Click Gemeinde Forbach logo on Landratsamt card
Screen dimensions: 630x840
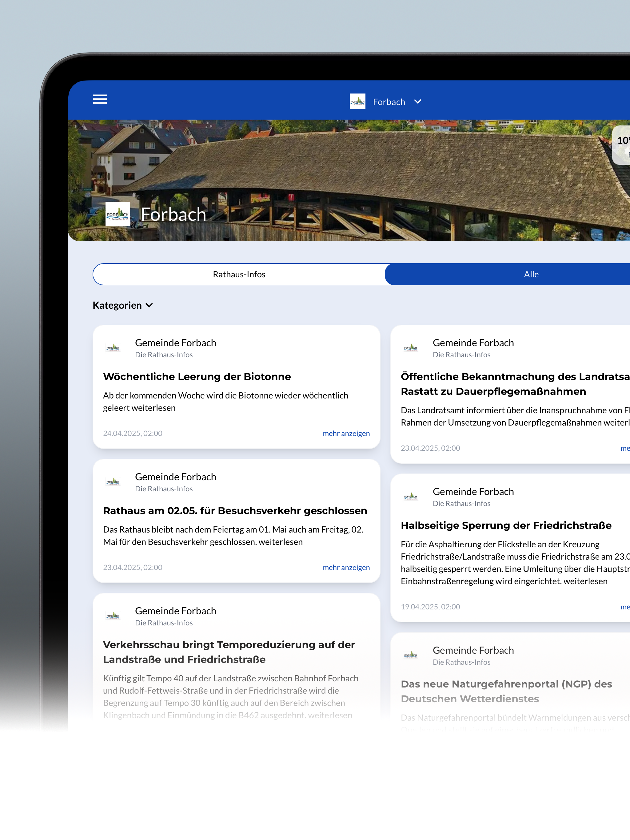click(x=411, y=348)
